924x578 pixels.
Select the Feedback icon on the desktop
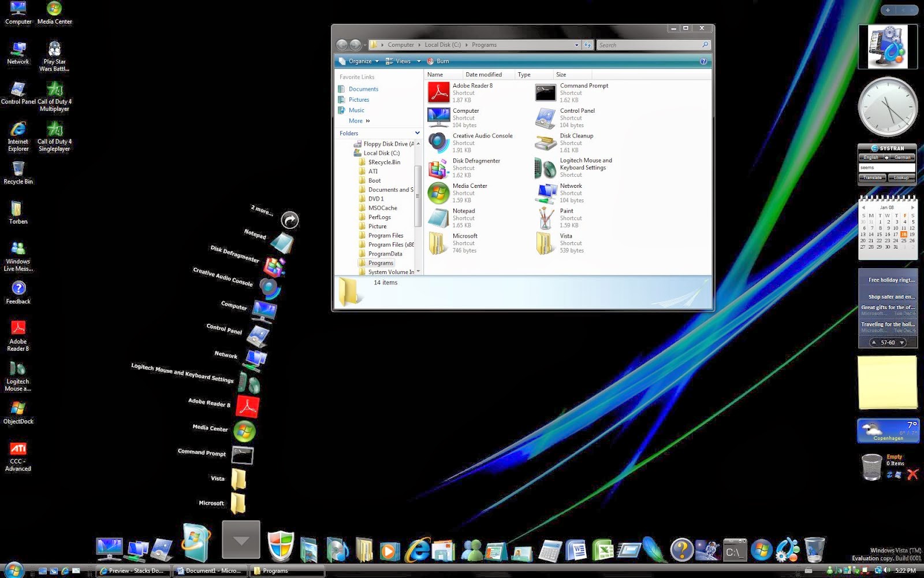click(18, 292)
